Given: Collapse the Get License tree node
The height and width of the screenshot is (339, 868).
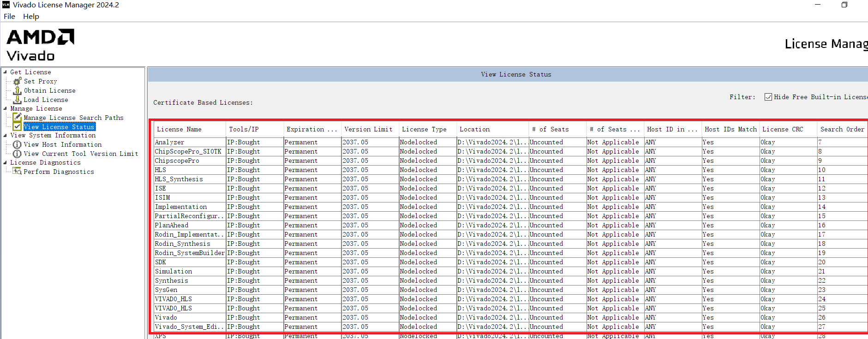Looking at the screenshot, I should coord(5,72).
